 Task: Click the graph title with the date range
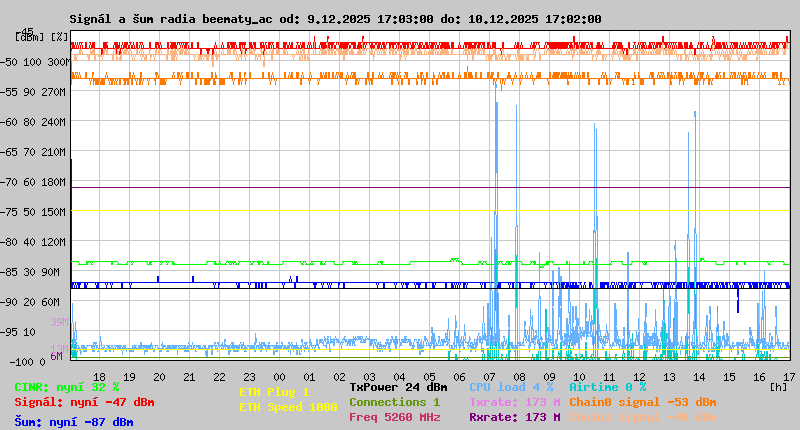click(335, 19)
